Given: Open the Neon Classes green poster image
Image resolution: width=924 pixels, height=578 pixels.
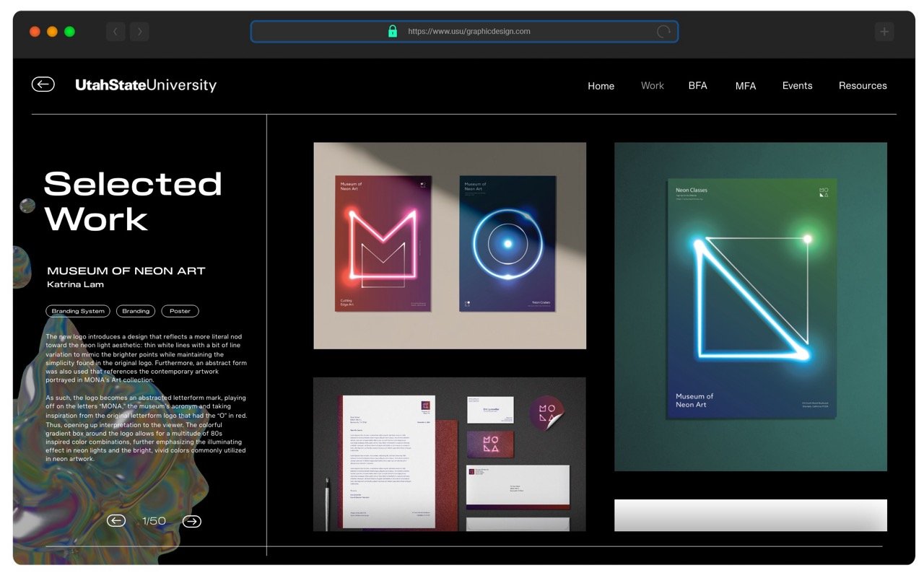Looking at the screenshot, I should click(751, 307).
